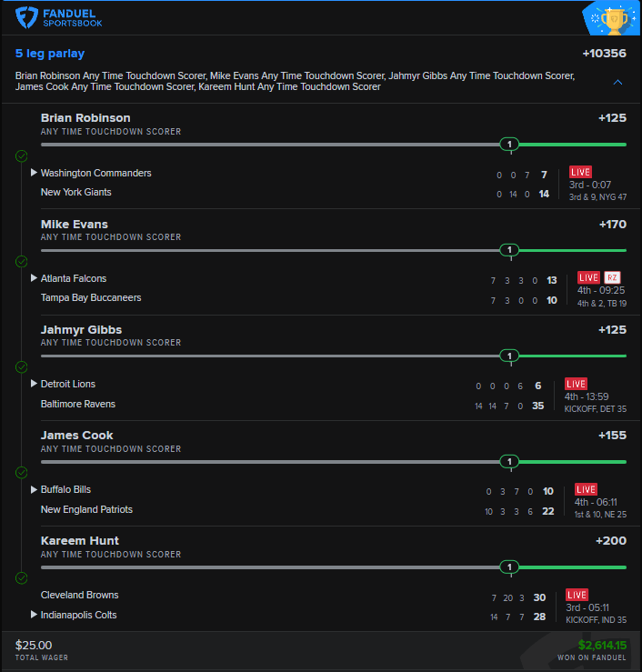The width and height of the screenshot is (642, 672).
Task: Click LIVE badge for Bills vs Patriots
Action: tap(586, 489)
